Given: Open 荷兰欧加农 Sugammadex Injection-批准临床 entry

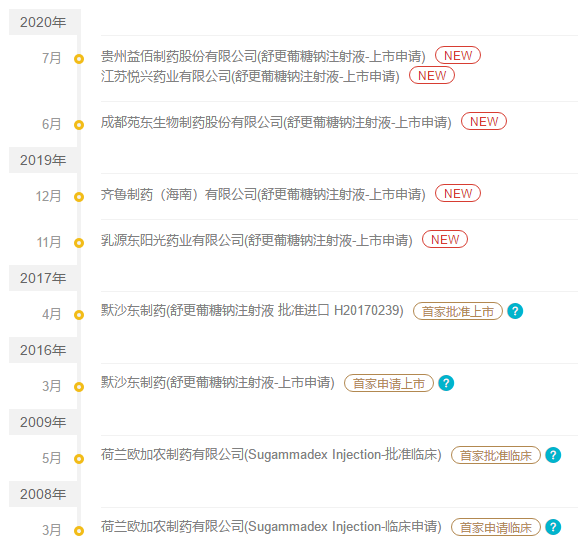Looking at the screenshot, I should [x=271, y=455].
